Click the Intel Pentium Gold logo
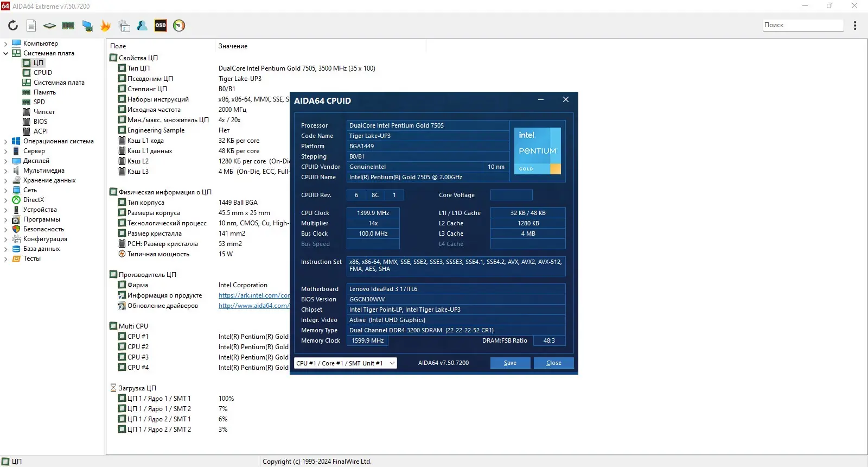 tap(538, 150)
